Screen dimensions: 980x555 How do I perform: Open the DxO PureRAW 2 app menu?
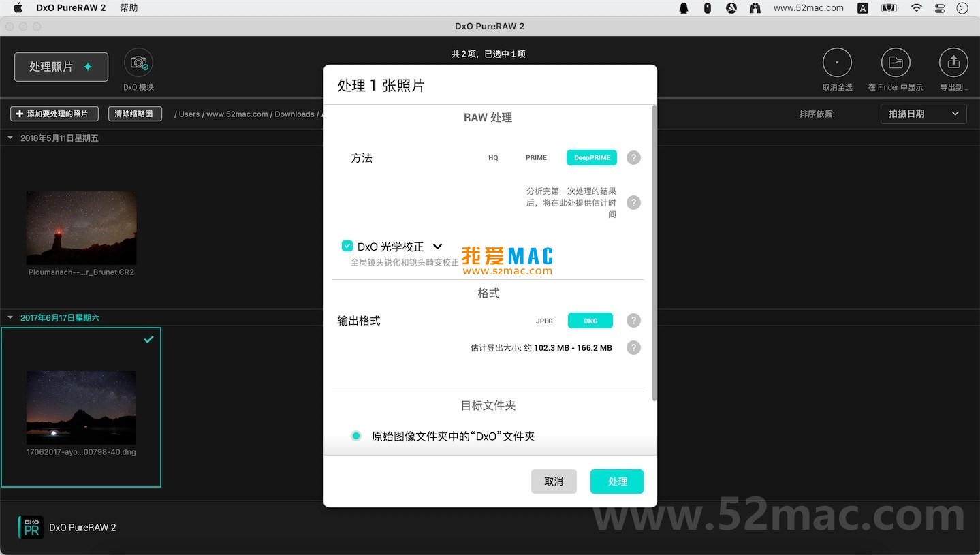click(x=71, y=8)
